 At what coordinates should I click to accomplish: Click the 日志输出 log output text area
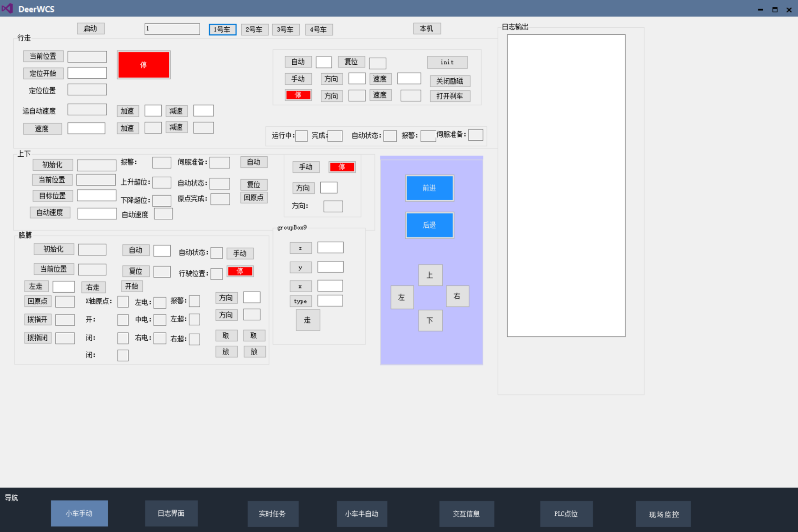(566, 185)
